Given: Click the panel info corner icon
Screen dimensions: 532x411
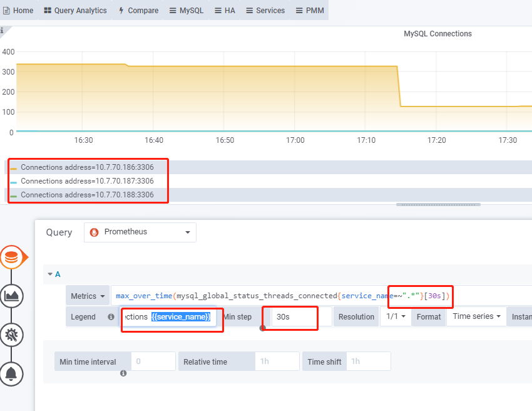Looking at the screenshot, I should click(x=3, y=30).
